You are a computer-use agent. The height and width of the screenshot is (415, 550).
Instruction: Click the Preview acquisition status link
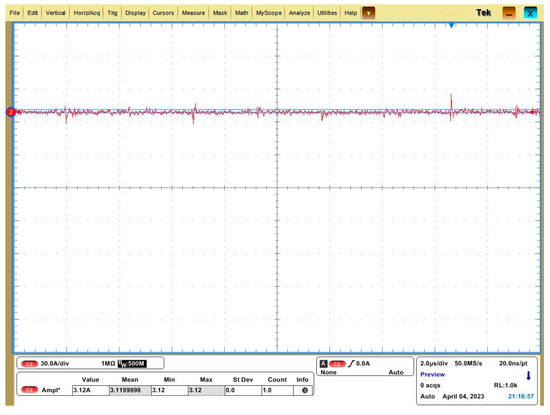point(432,374)
